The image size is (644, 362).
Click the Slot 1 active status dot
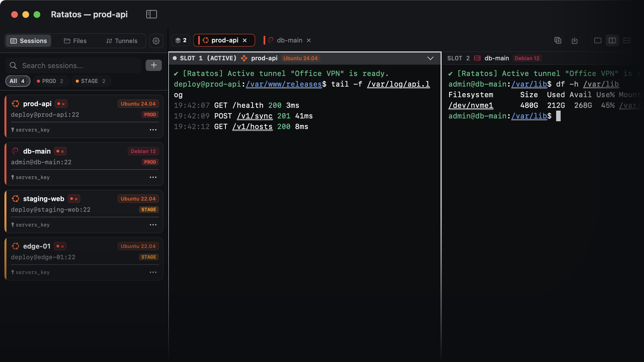coord(175,58)
